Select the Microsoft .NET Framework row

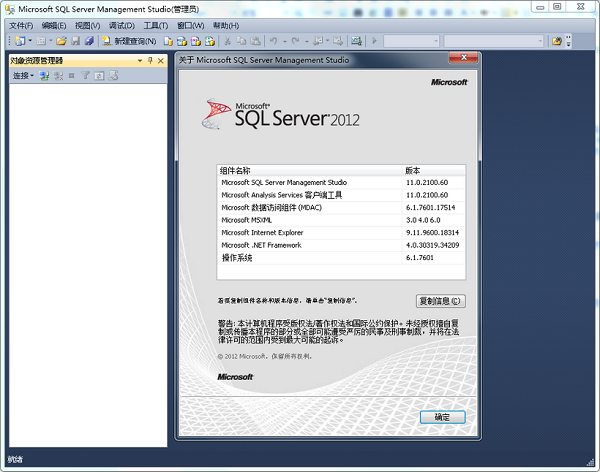pos(341,245)
